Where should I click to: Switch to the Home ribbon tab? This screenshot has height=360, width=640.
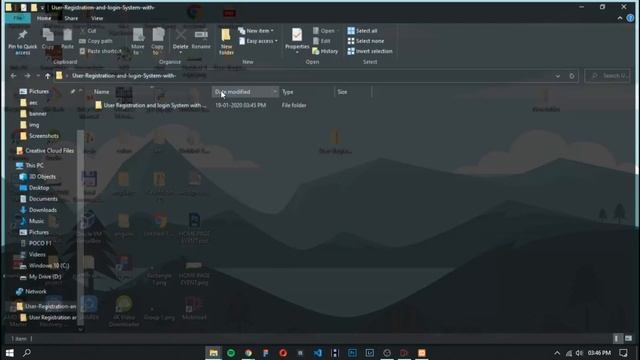(x=44, y=18)
